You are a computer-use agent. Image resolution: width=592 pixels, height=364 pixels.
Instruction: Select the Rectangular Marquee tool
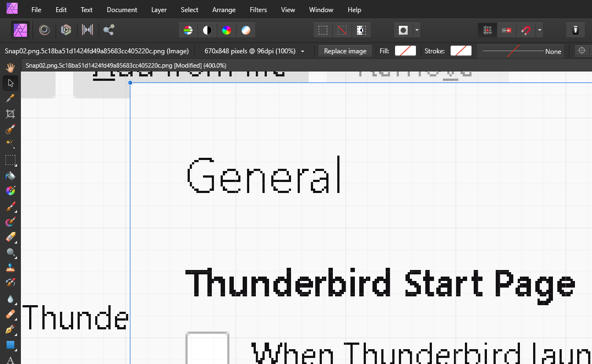pos(10,161)
